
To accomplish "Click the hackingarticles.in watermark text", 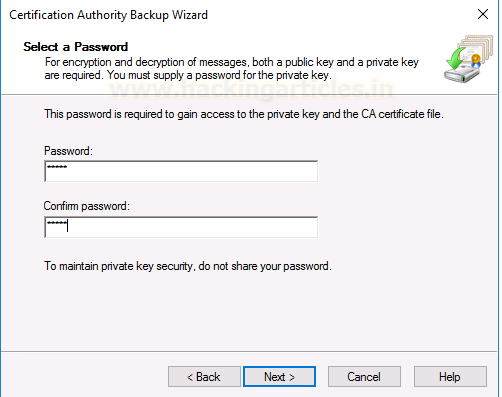I will pyautogui.click(x=252, y=89).
